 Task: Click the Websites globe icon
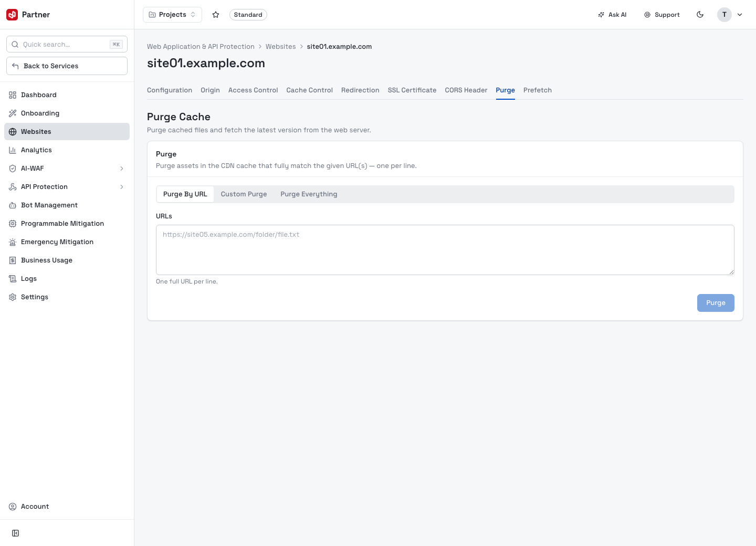[13, 132]
